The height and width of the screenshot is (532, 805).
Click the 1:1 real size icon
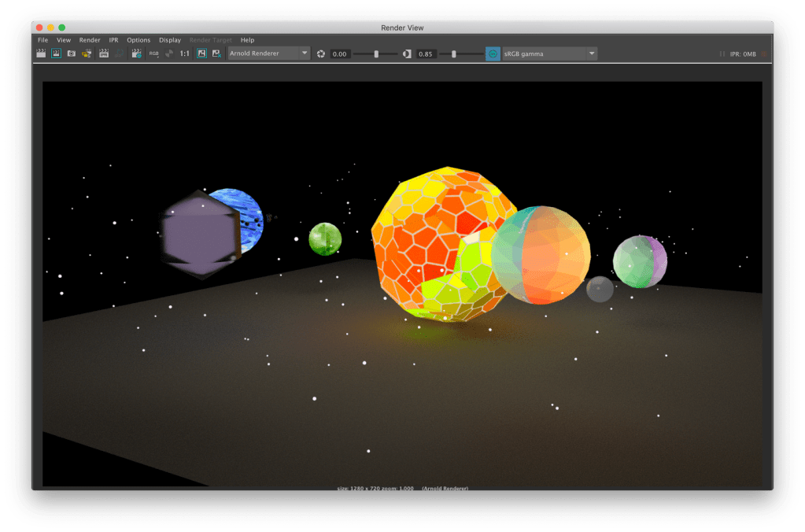point(184,54)
